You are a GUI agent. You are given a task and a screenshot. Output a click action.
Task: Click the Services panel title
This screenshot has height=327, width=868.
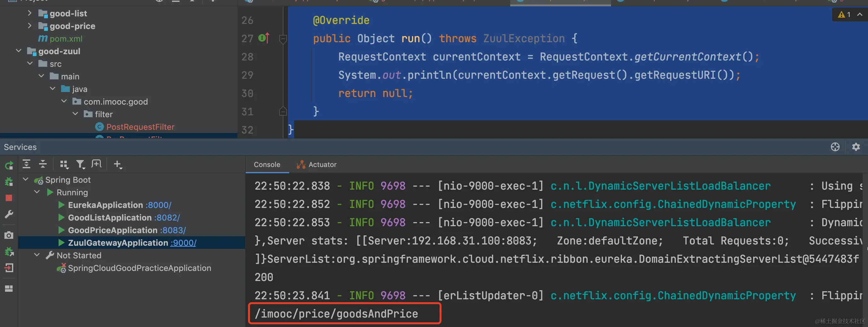pyautogui.click(x=20, y=147)
